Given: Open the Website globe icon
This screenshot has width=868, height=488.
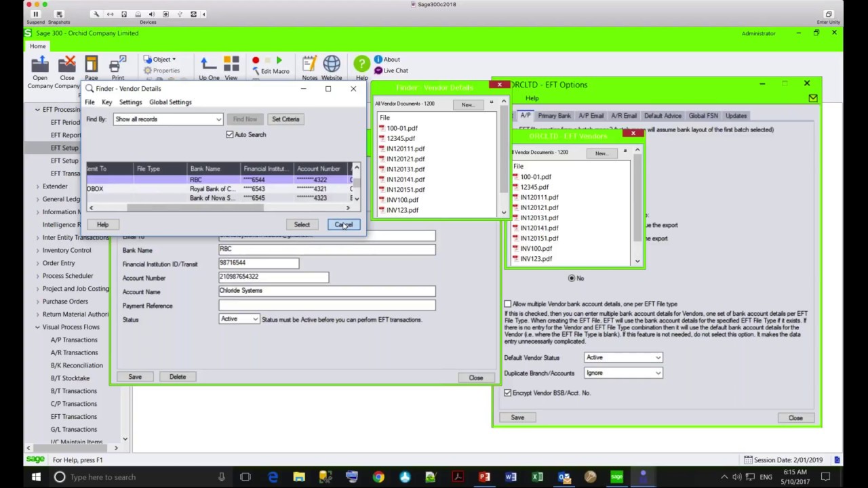Looking at the screenshot, I should [332, 64].
